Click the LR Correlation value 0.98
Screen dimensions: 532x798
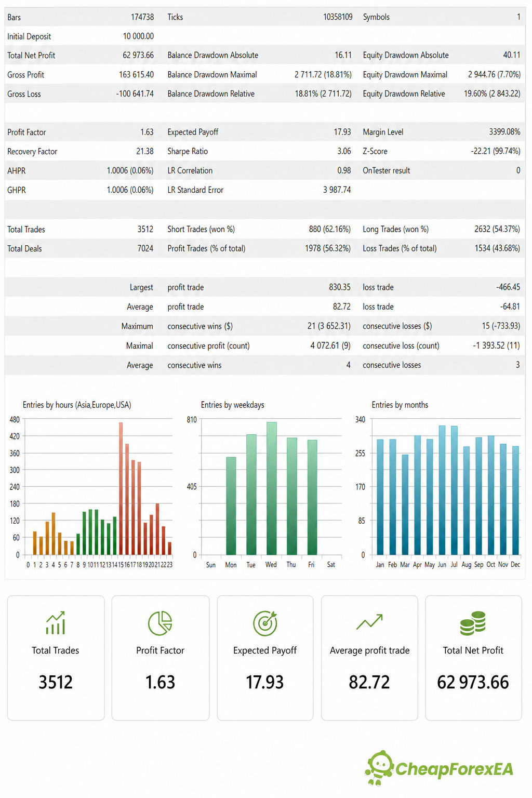point(344,171)
